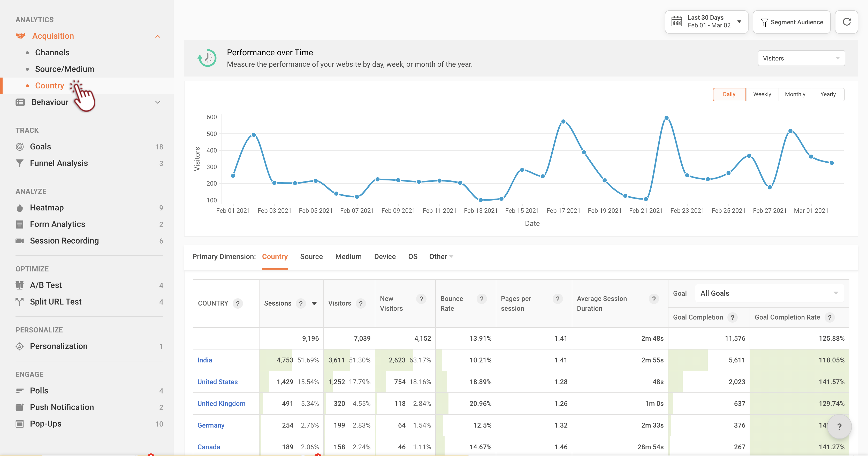The width and height of the screenshot is (868, 456).
Task: Click the refresh icon button
Action: (x=847, y=22)
